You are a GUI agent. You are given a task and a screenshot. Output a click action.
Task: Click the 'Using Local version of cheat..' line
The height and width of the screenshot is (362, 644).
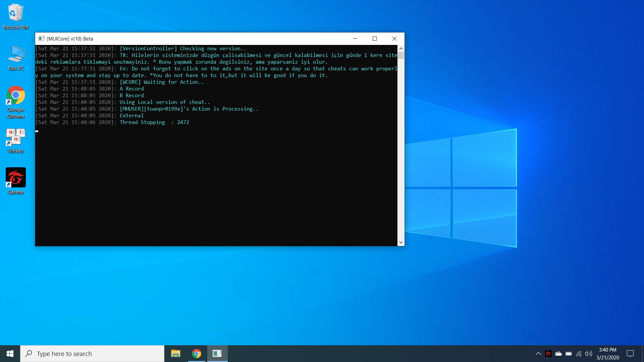tap(165, 102)
